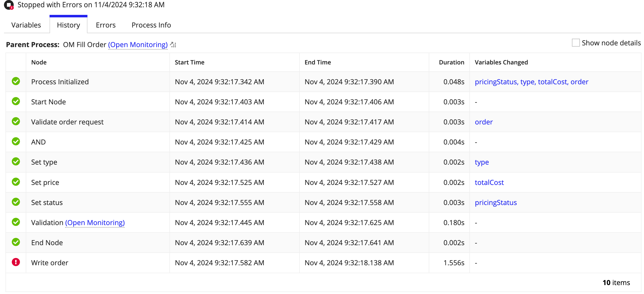Screen dimensions: 644x294
Task: Click start time 9:32:17.342 AM cell
Action: (219, 82)
